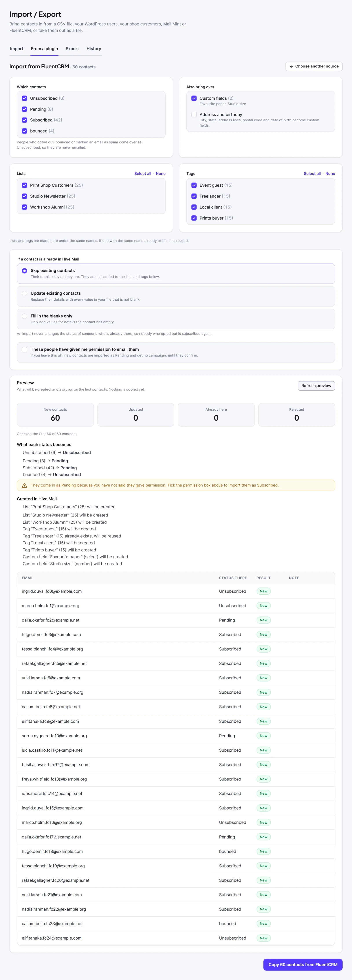
Task: Uncheck the Unsubscribed (6) checkbox
Action: tap(24, 98)
